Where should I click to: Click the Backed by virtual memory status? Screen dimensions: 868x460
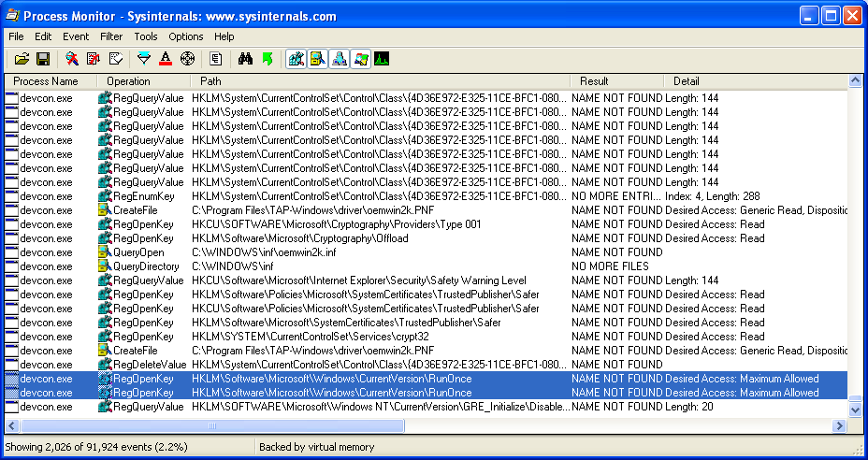[317, 447]
